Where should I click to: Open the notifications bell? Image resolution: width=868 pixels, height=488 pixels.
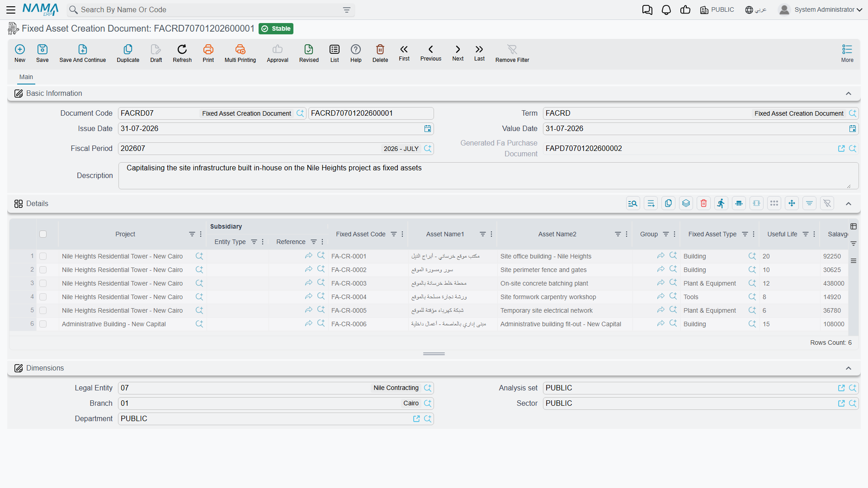tap(666, 10)
